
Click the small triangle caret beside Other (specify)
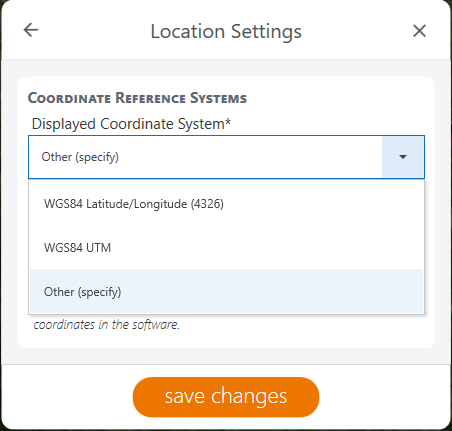tap(403, 157)
